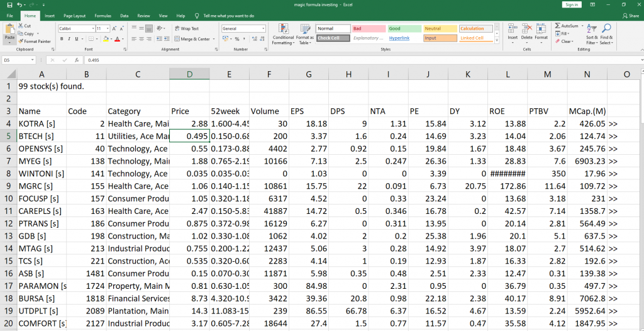The width and height of the screenshot is (644, 331).
Task: Click the Increase Decimal icon
Action: coord(255,39)
